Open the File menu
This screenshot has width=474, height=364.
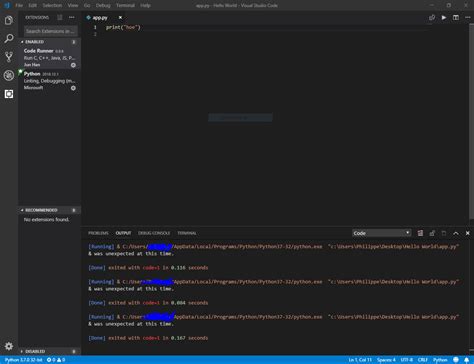coord(19,5)
